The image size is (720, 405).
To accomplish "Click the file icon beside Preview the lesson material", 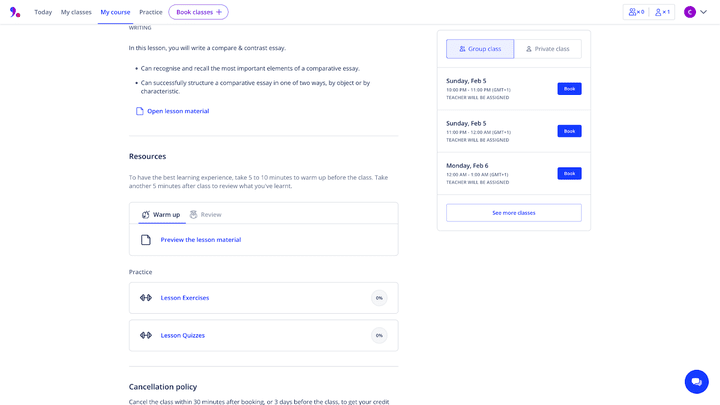I will click(146, 240).
